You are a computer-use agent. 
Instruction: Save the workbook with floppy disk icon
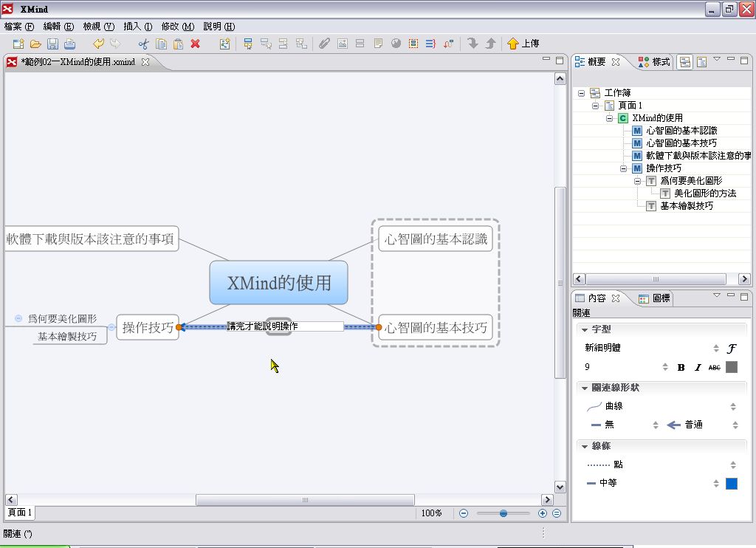(x=52, y=44)
